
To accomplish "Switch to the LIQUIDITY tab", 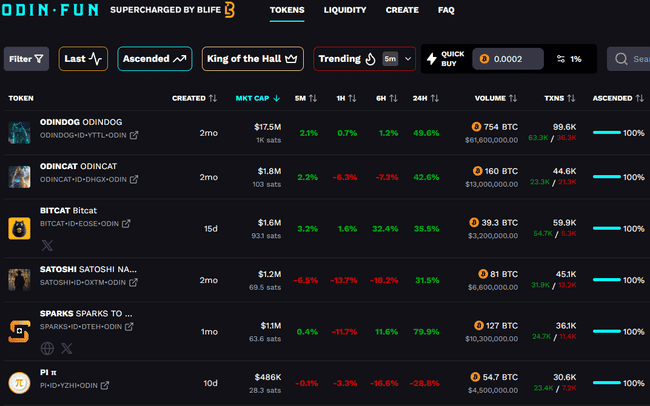I will tap(345, 10).
